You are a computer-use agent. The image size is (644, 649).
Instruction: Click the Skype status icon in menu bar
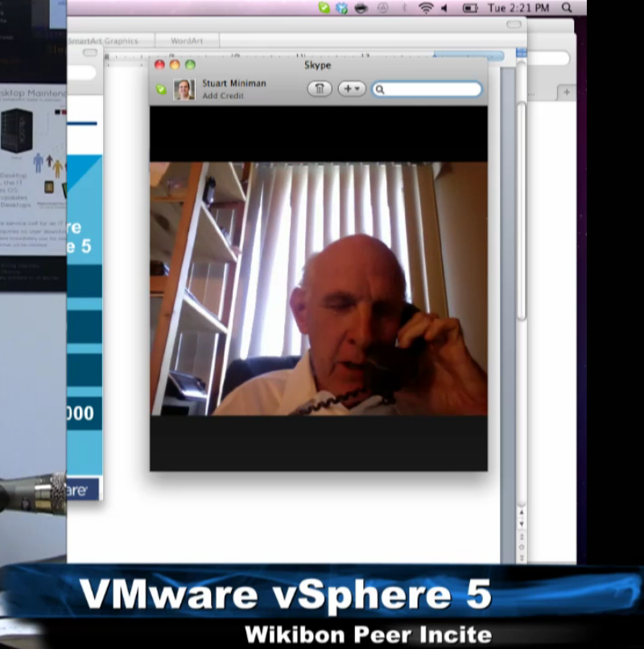coord(324,8)
